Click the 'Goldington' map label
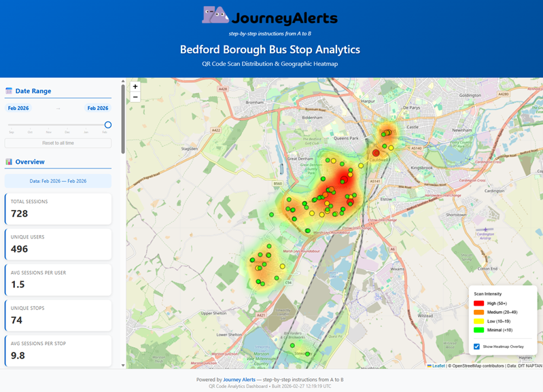Screen dimensions: 543x392 pyautogui.click(x=470, y=95)
